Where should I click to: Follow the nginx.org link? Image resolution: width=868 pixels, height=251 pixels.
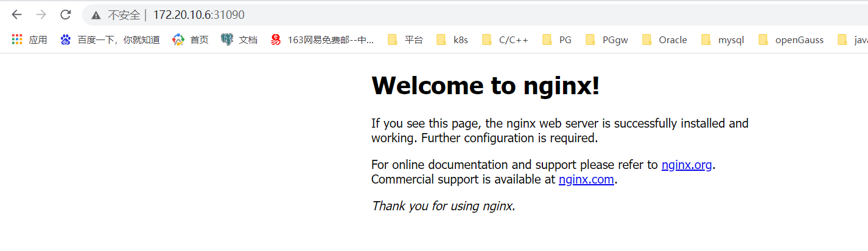point(687,165)
